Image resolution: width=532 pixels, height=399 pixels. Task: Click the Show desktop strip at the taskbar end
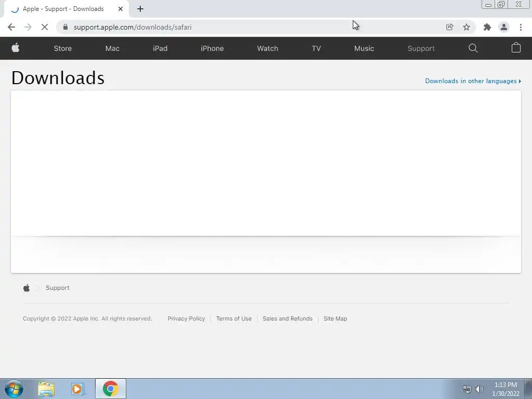pos(528,389)
